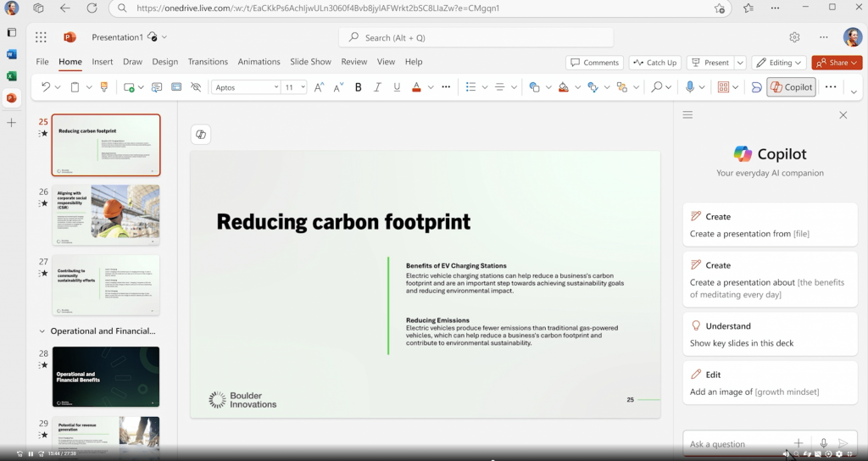Screen dimensions: 868x461
Task: Toggle the Copilot pane button in ribbon
Action: 791,87
